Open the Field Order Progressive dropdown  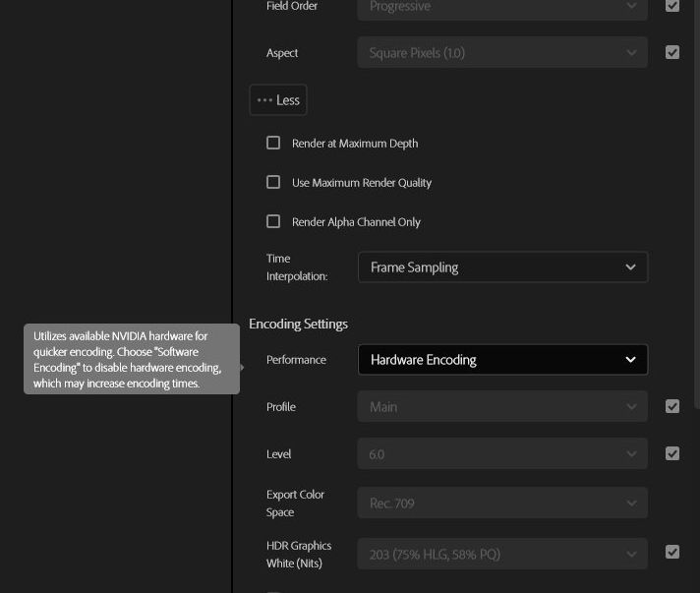point(502,7)
